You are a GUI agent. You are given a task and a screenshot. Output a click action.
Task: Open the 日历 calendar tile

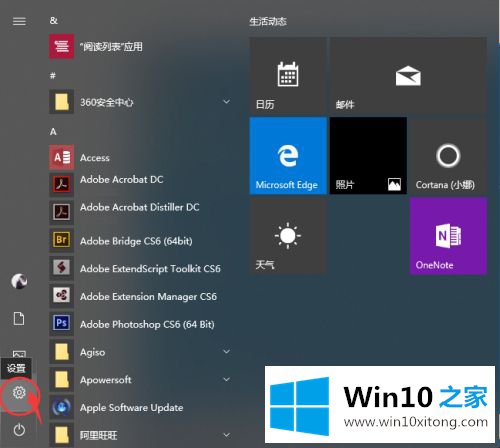click(x=288, y=75)
